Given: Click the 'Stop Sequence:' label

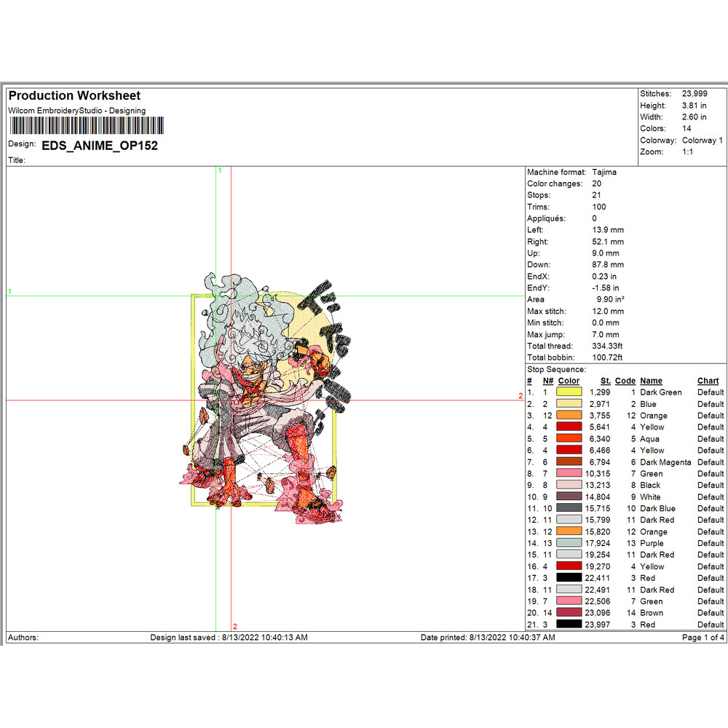Looking at the screenshot, I should coord(556,370).
